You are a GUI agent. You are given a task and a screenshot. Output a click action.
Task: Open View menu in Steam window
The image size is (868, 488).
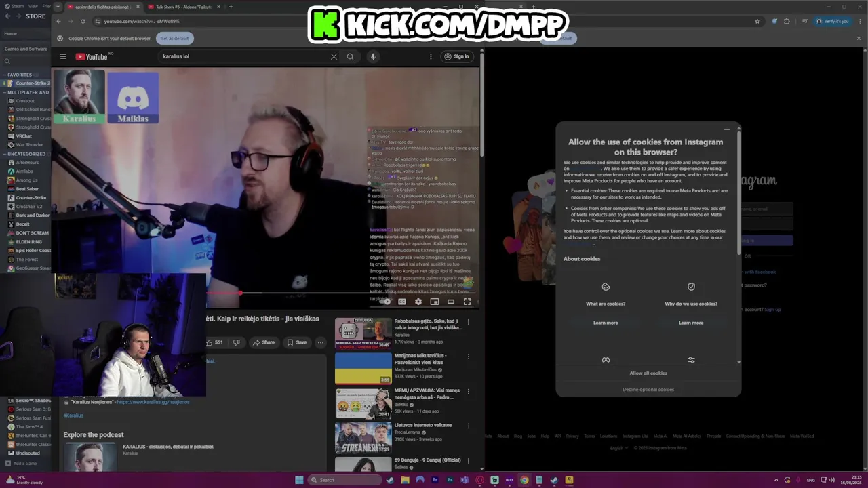click(x=33, y=6)
